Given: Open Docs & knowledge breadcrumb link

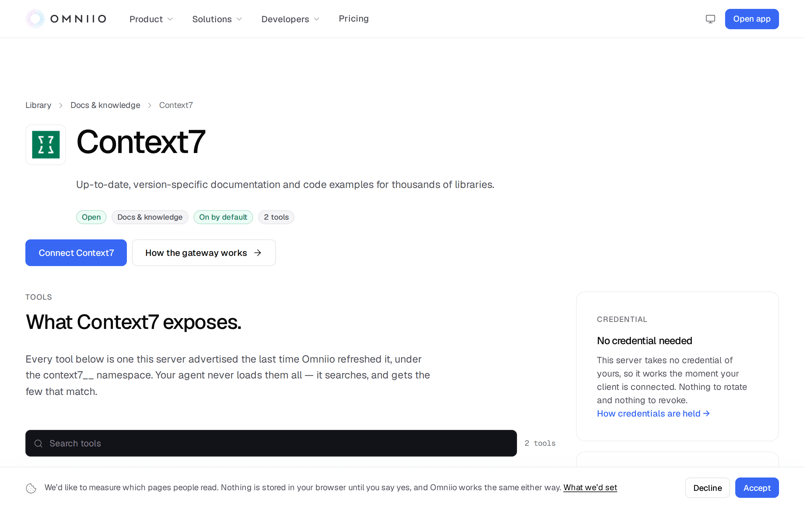Looking at the screenshot, I should pyautogui.click(x=105, y=105).
